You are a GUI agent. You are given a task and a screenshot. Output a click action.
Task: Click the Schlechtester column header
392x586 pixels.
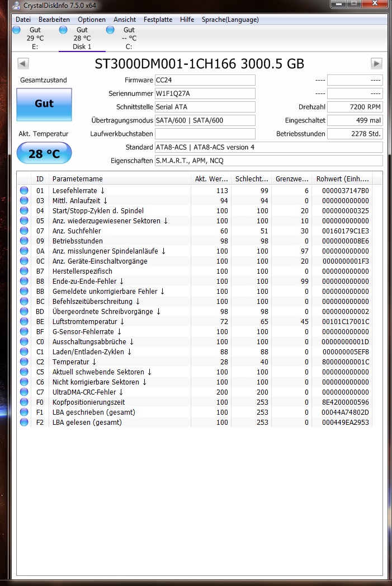(x=251, y=179)
